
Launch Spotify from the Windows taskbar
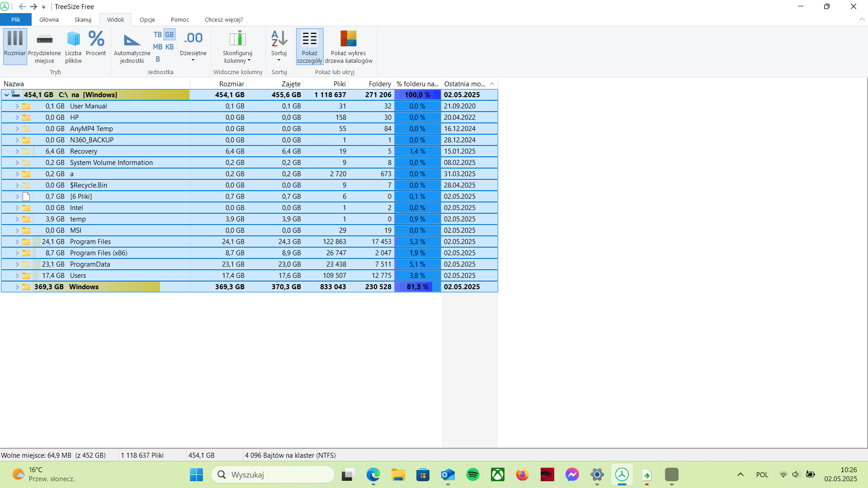473,474
